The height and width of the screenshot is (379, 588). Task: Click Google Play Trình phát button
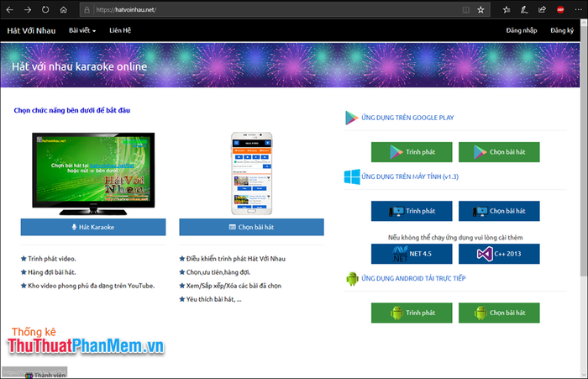412,152
